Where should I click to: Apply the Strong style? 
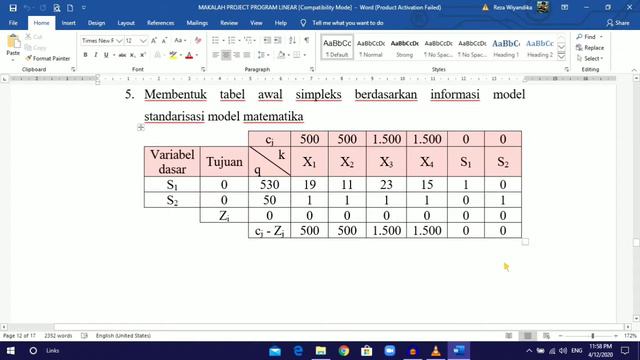[404, 47]
